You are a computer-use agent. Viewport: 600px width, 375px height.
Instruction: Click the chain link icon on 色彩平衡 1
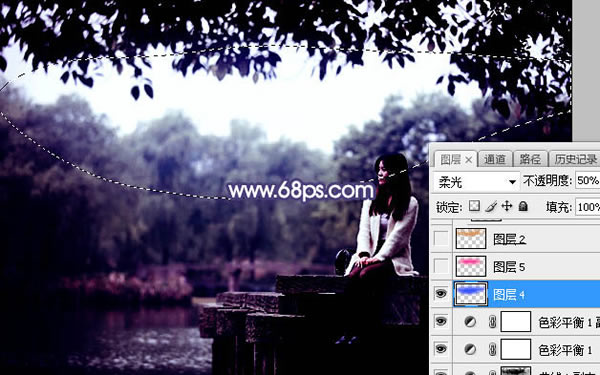492,349
